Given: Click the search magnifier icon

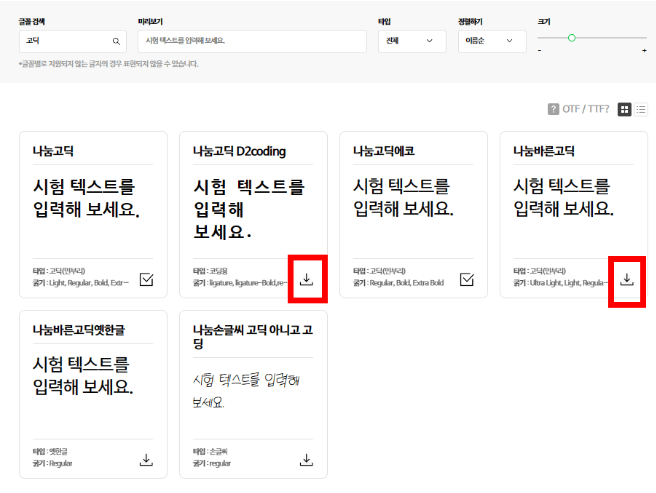Looking at the screenshot, I should pos(116,41).
